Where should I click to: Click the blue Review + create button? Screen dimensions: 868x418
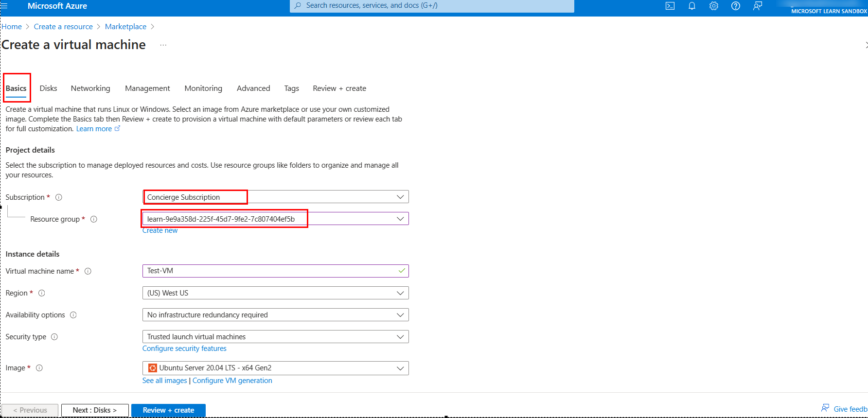click(x=168, y=410)
